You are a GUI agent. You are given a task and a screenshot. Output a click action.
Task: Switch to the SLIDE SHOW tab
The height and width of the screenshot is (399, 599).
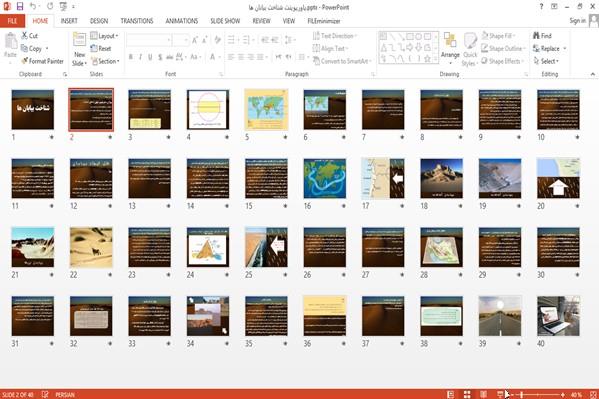click(225, 21)
